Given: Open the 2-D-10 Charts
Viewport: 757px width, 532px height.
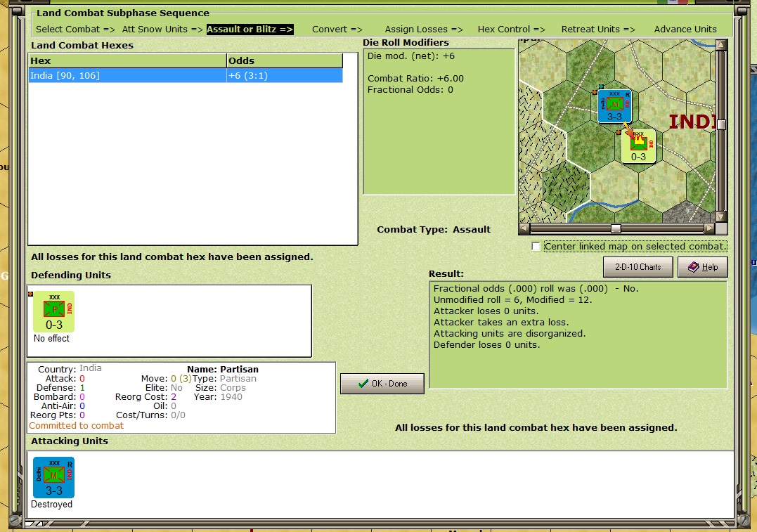Looking at the screenshot, I should (x=638, y=267).
